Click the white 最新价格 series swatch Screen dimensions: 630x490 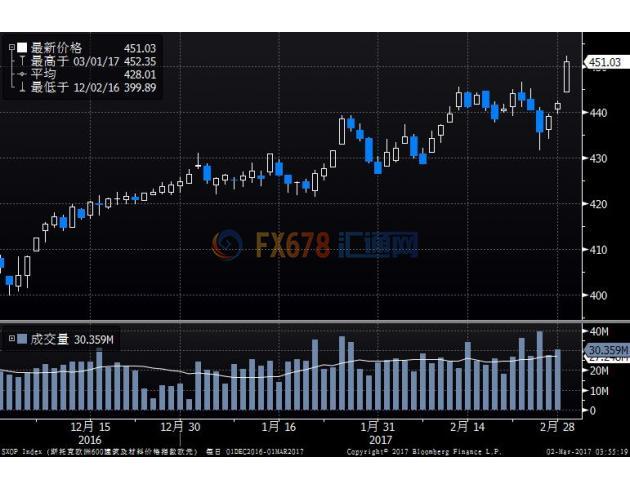click(23, 47)
